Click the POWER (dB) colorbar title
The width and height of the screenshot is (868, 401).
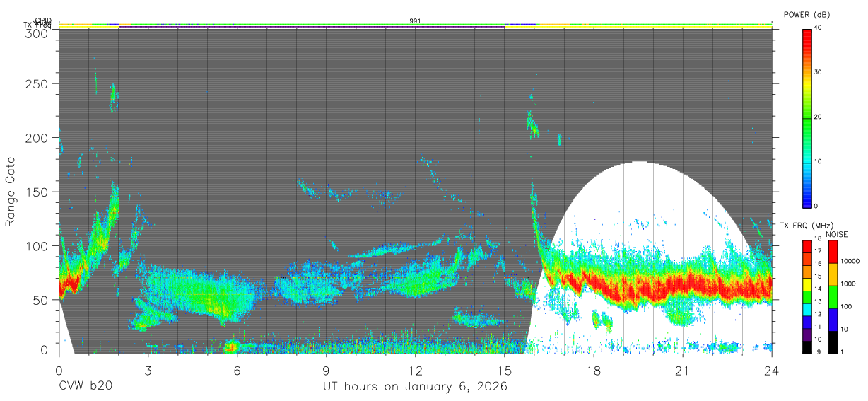807,14
